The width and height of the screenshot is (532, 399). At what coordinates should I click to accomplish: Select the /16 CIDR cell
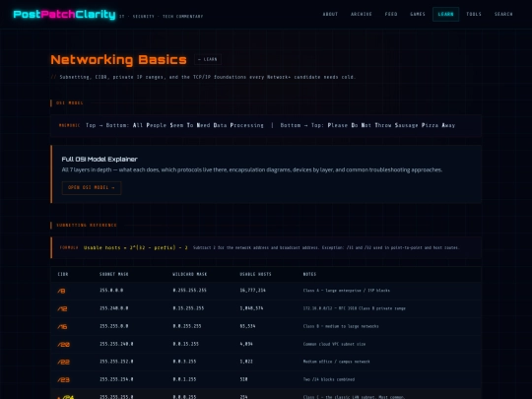click(62, 326)
